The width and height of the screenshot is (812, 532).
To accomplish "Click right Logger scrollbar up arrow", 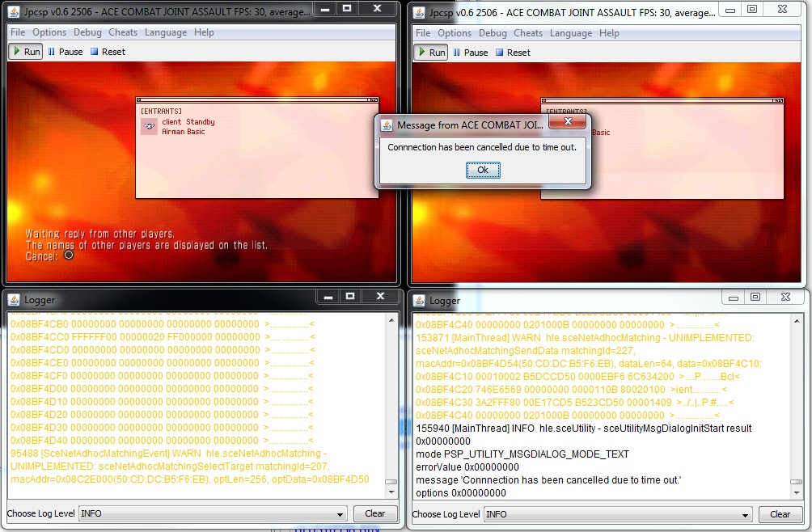I will coord(797,321).
